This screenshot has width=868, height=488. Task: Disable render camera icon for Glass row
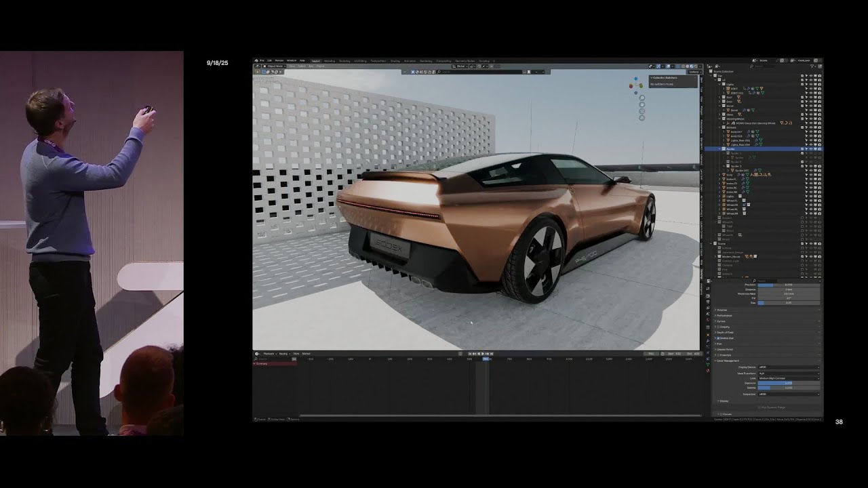click(820, 115)
